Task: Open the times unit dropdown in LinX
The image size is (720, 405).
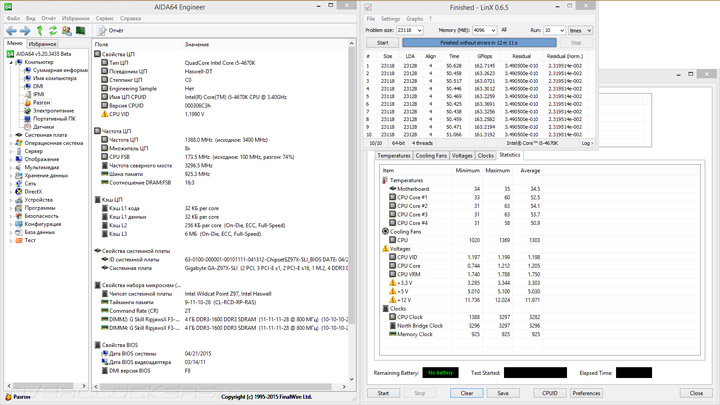Action: [587, 31]
